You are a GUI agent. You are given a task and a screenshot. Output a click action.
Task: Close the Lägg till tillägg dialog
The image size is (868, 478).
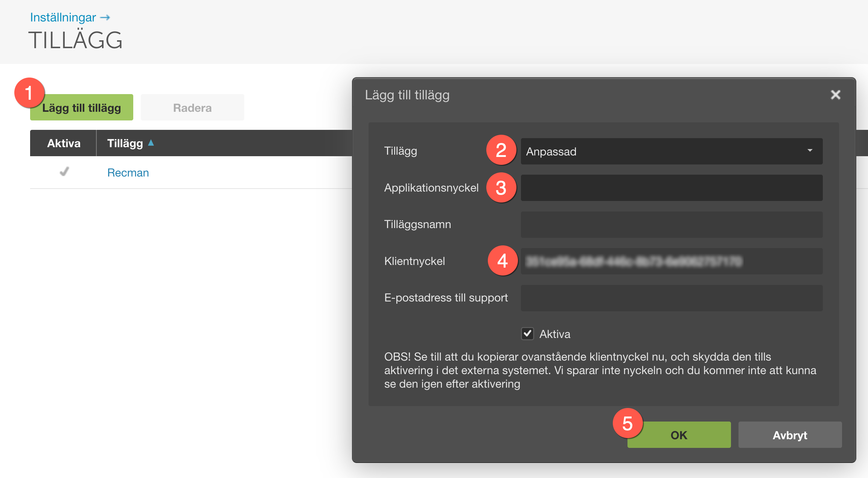pos(835,95)
